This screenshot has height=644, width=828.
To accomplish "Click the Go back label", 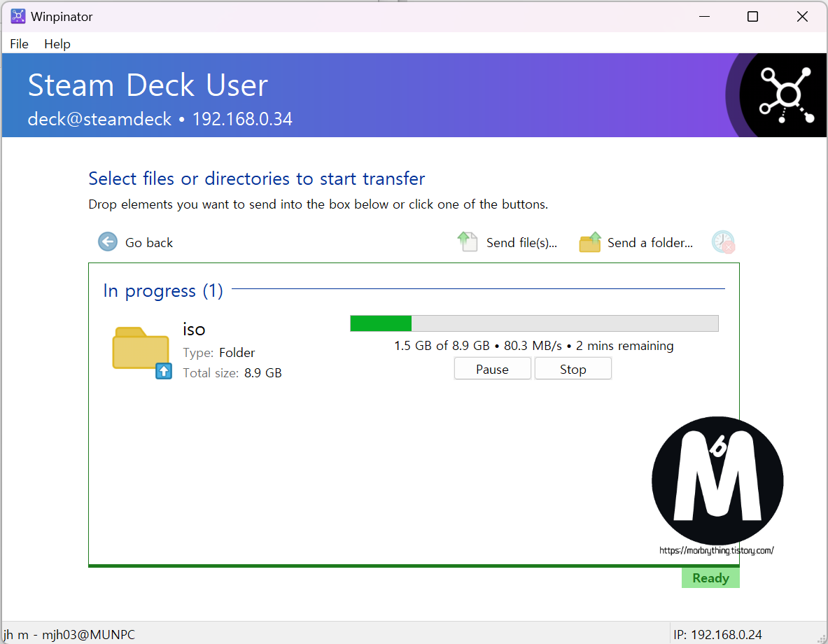I will pyautogui.click(x=149, y=242).
